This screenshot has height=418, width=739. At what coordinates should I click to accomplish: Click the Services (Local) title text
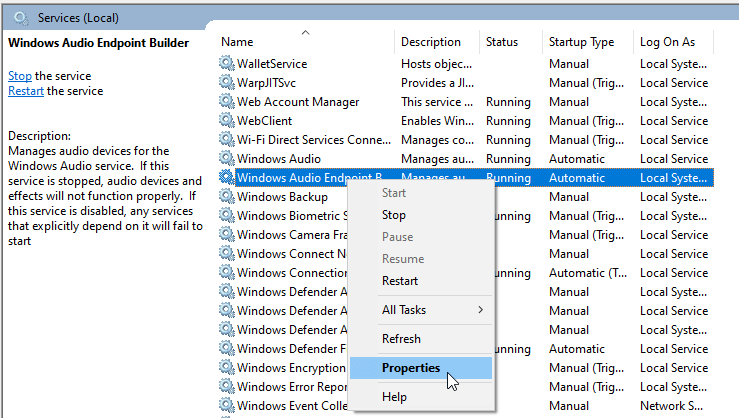click(78, 18)
